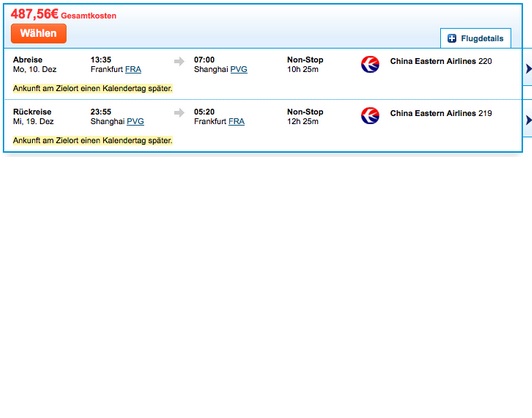Click the gray arrow icon after 23:55 Shanghai
Image resolution: width=532 pixels, height=418 pixels.
(179, 113)
